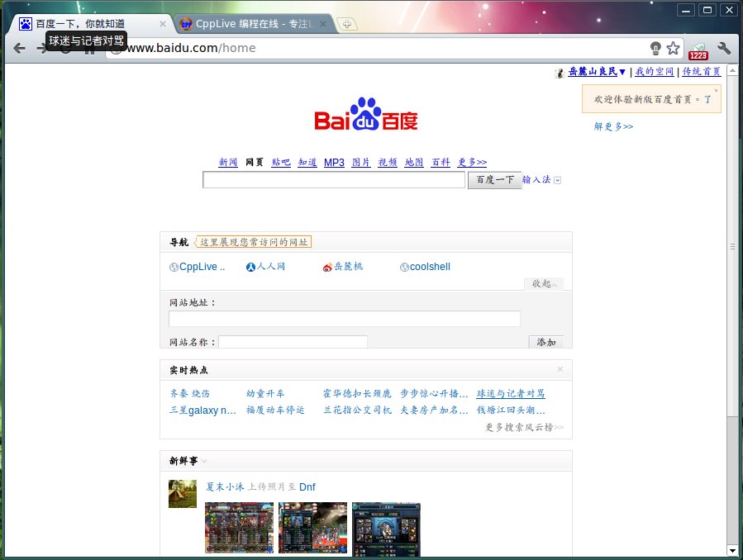Switch to 传统首页
743x560 pixels.
pos(702,72)
